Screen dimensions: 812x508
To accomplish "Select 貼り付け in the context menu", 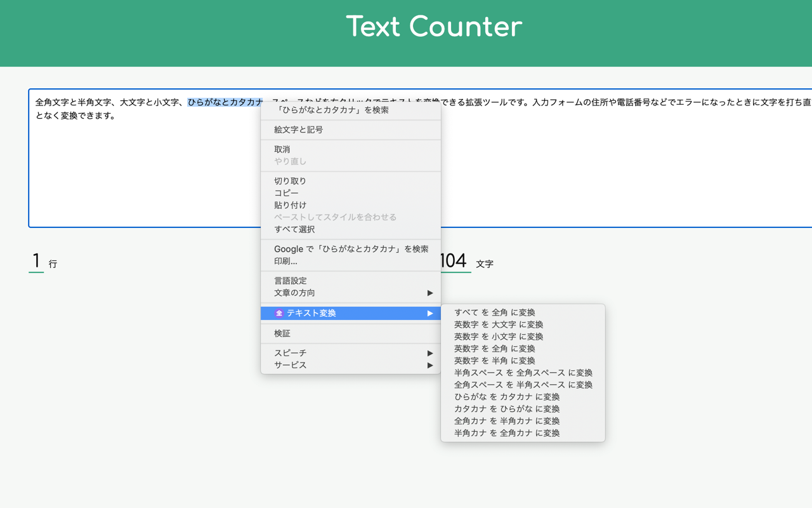I will pyautogui.click(x=351, y=205).
